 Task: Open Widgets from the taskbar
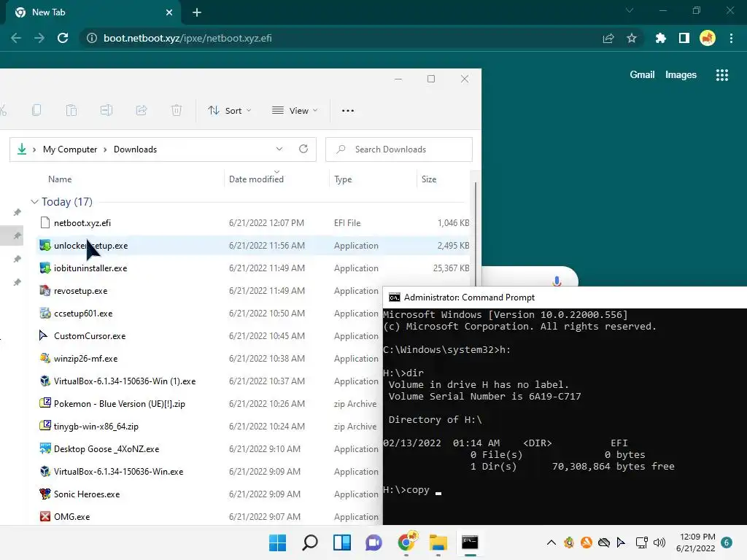point(341,542)
